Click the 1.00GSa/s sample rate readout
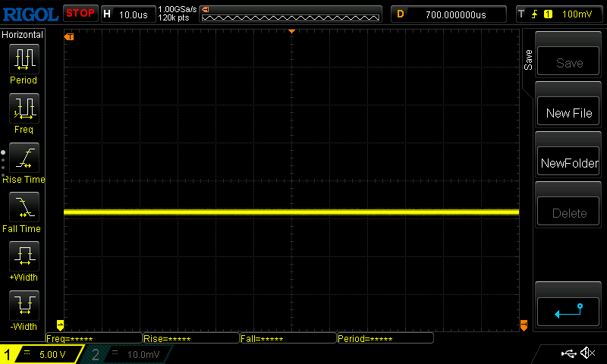 (x=178, y=9)
